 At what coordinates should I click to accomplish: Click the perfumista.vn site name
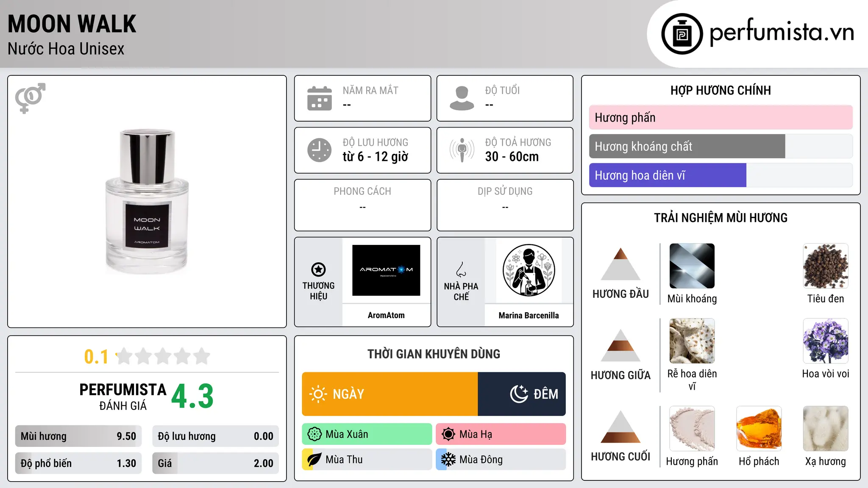[782, 32]
